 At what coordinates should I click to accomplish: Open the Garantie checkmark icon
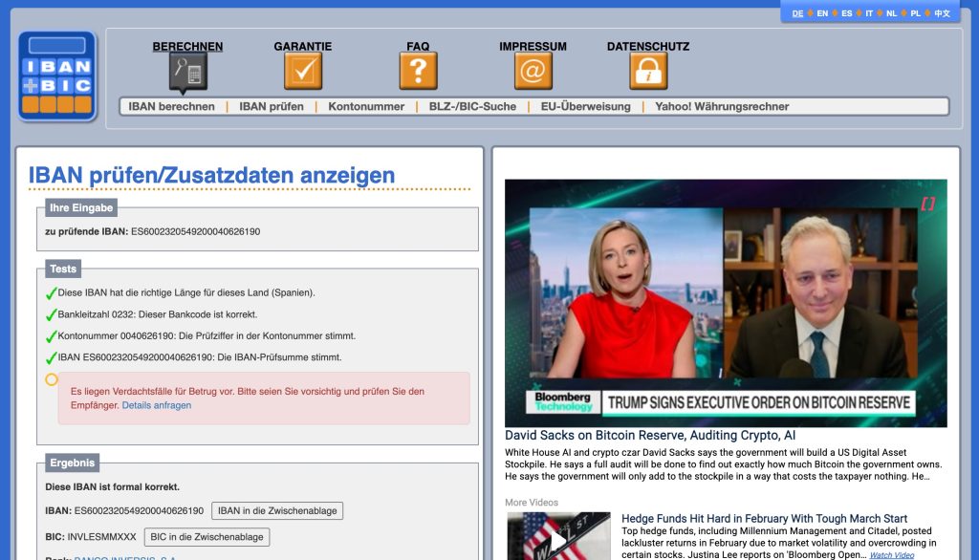[x=303, y=71]
